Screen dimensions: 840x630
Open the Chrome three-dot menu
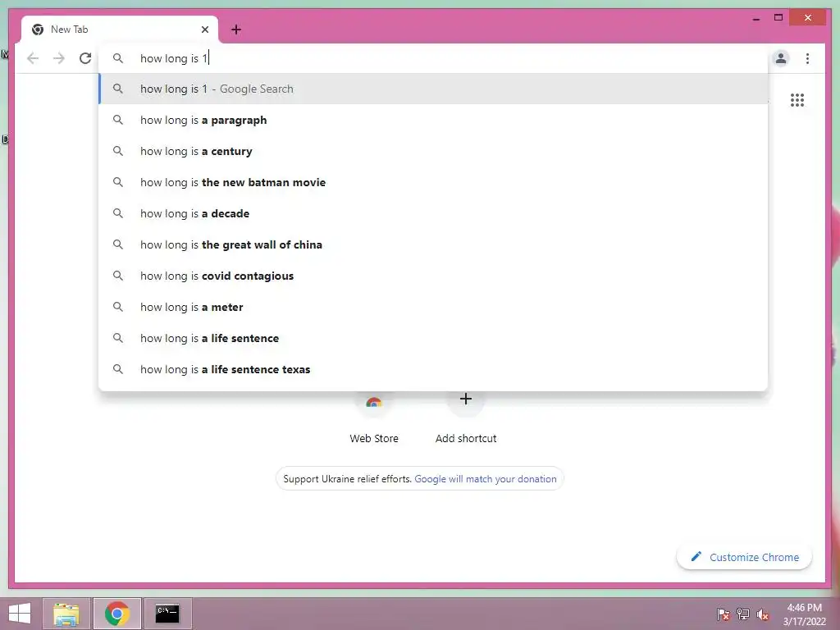[807, 58]
